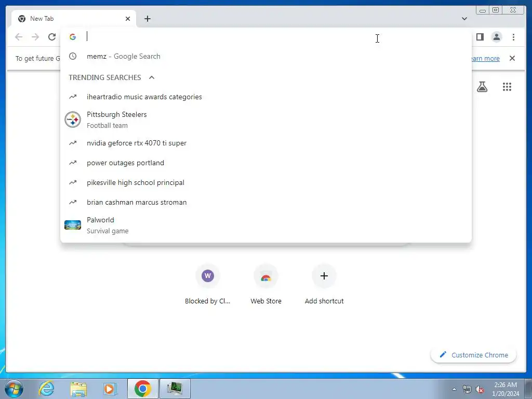The height and width of the screenshot is (399, 532).
Task: Click the forward navigation arrow
Action: [x=35, y=37]
